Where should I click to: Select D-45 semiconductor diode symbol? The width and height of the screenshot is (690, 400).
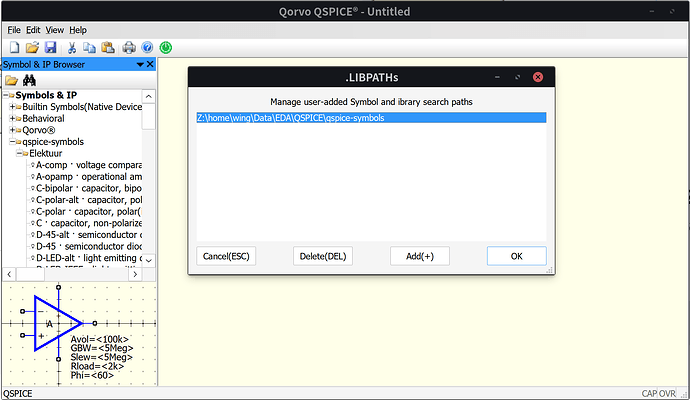coord(89,246)
